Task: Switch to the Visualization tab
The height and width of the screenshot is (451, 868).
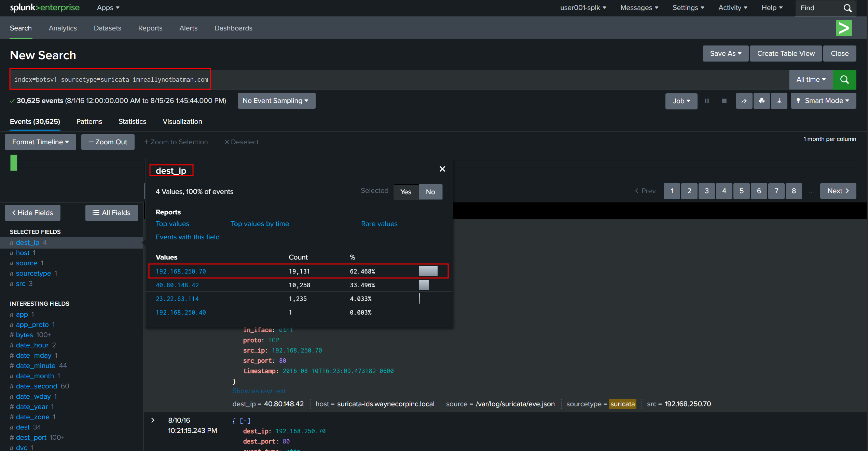Action: coord(182,121)
